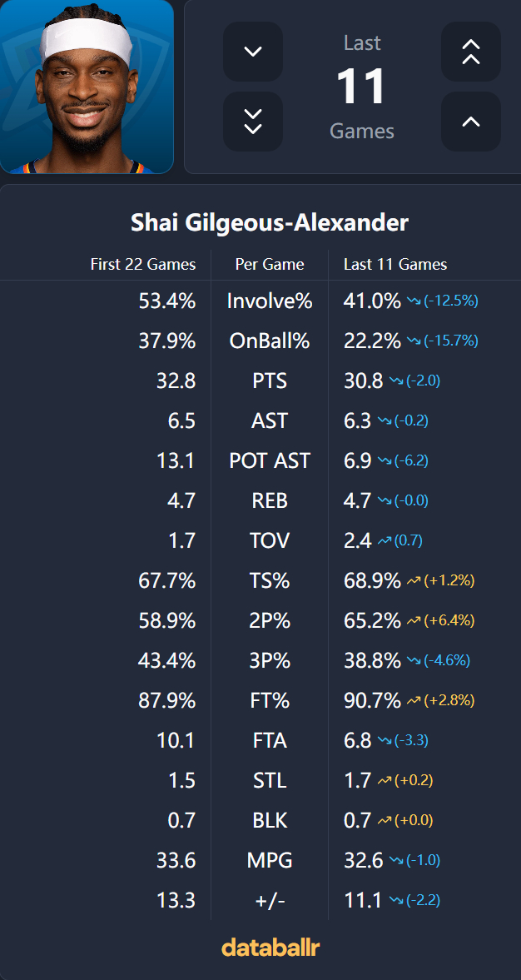The height and width of the screenshot is (980, 521).
Task: Click the POT AST downward trend arrow
Action: [x=384, y=461]
